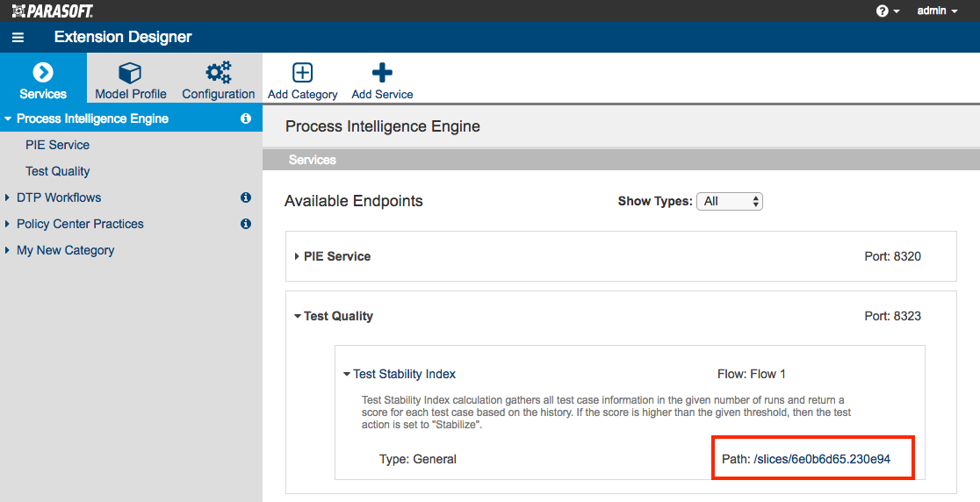Image resolution: width=980 pixels, height=502 pixels.
Task: Switch to the Model Profile tab
Action: (x=131, y=81)
